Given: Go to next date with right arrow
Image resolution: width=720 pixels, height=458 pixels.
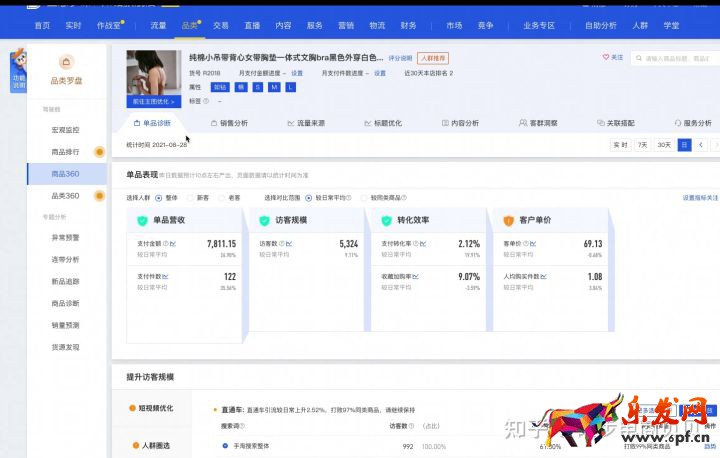Looking at the screenshot, I should tap(715, 145).
